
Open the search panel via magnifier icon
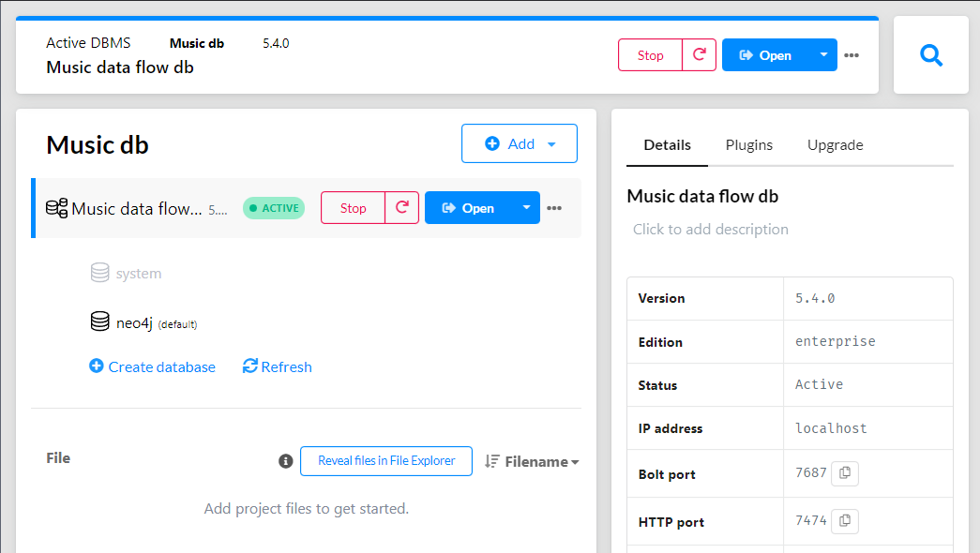930,54
